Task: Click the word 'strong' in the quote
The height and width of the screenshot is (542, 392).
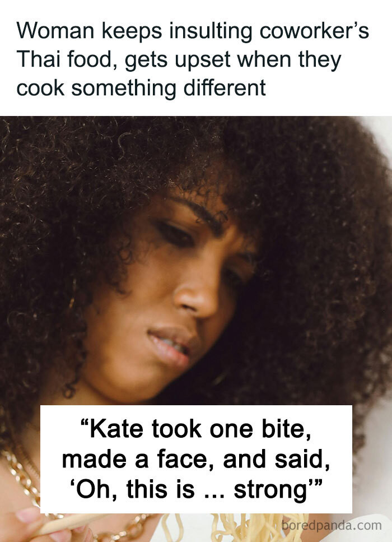Action: [x=270, y=490]
